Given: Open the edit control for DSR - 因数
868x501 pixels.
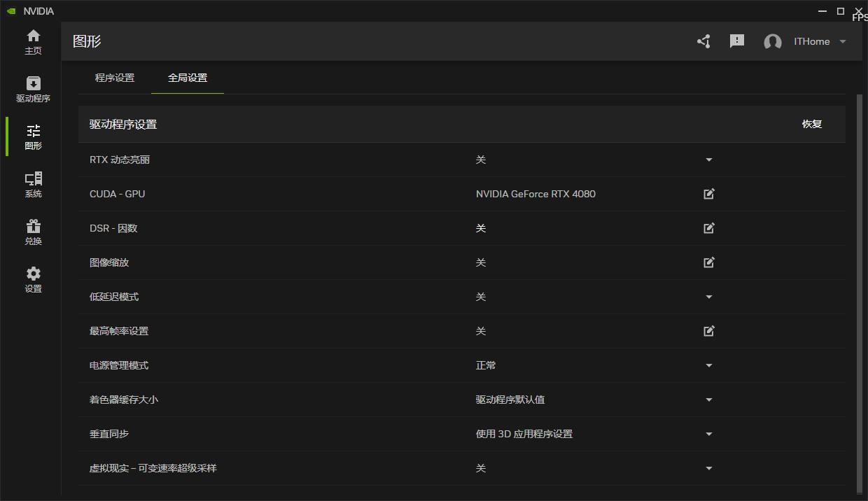Looking at the screenshot, I should [708, 228].
